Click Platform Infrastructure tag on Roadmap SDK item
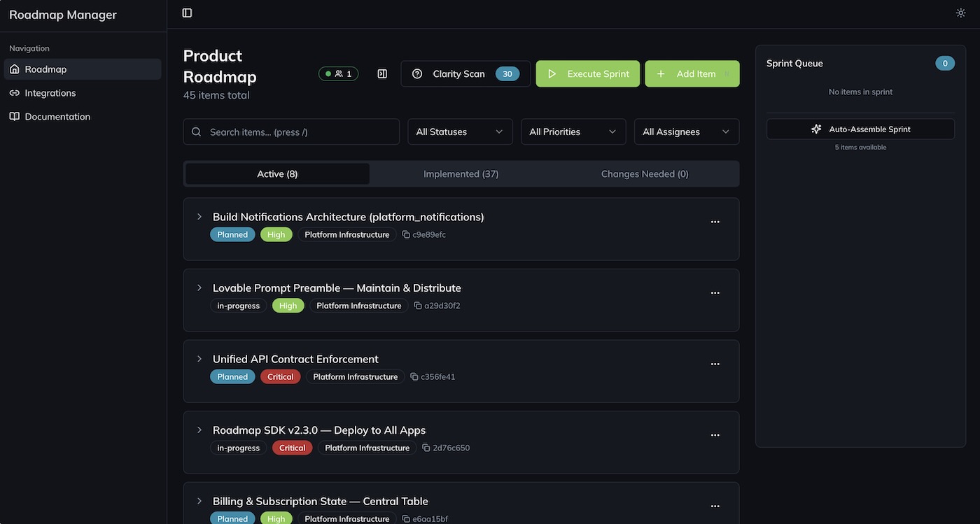980x524 pixels. pos(367,448)
